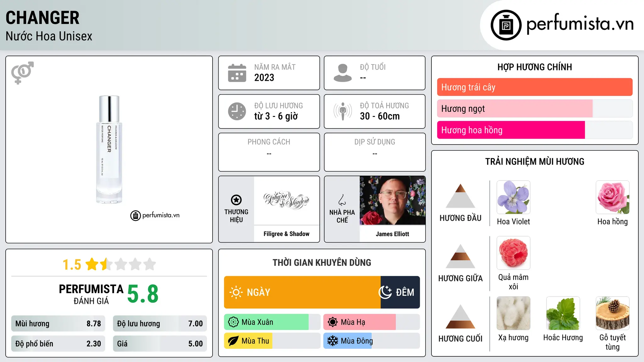Image resolution: width=644 pixels, height=362 pixels.
Task: Open the James Elliott perfumer photo
Action: pos(392,200)
